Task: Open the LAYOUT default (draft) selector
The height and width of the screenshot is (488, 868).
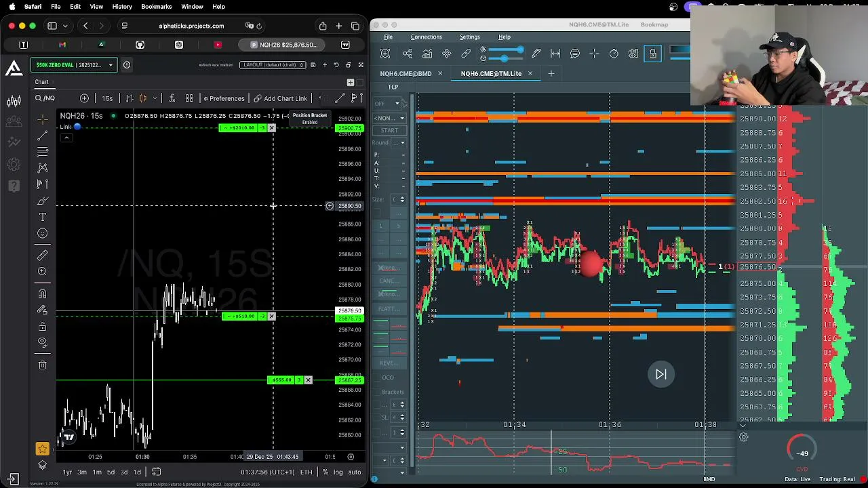Action: [273, 65]
